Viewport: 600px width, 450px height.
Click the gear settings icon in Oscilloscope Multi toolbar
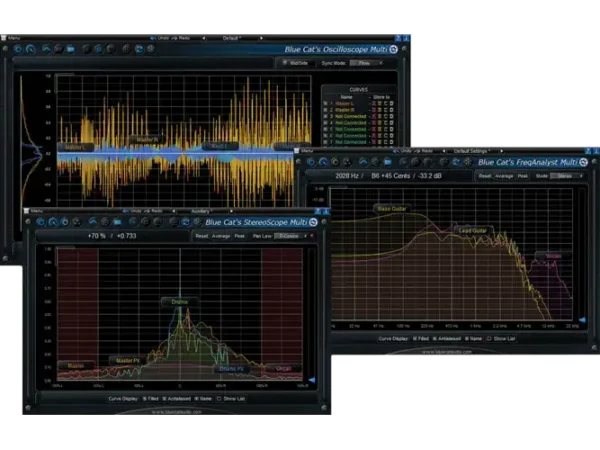(151, 49)
